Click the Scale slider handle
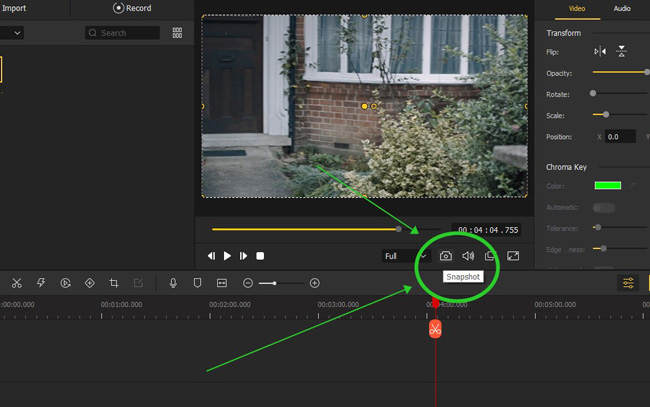This screenshot has height=407, width=650. coord(606,114)
